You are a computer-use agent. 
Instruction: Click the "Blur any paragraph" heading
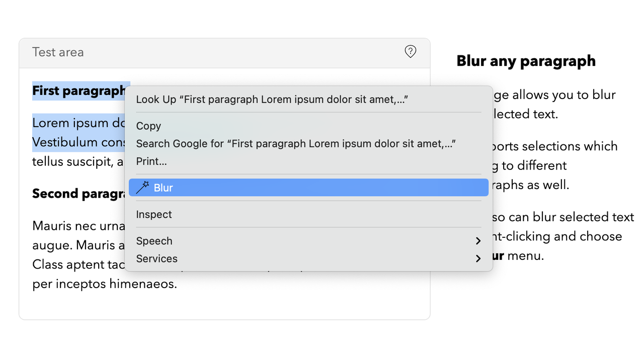click(x=526, y=61)
